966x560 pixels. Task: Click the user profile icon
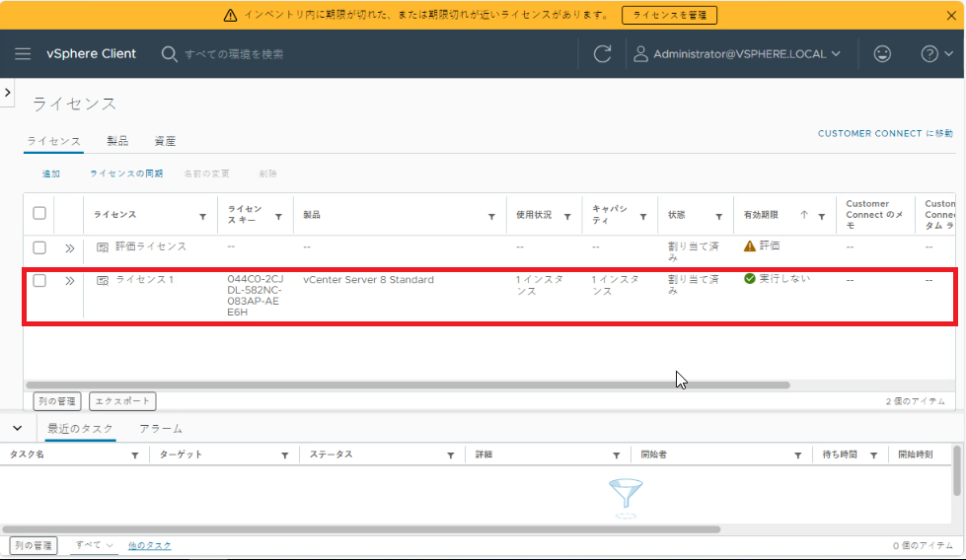click(640, 54)
